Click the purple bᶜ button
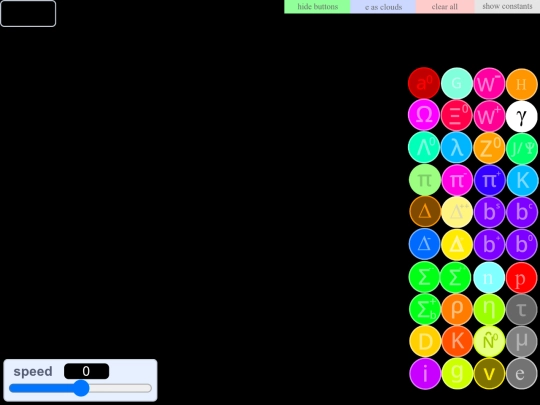Screen dimensions: 540x405 point(522,212)
